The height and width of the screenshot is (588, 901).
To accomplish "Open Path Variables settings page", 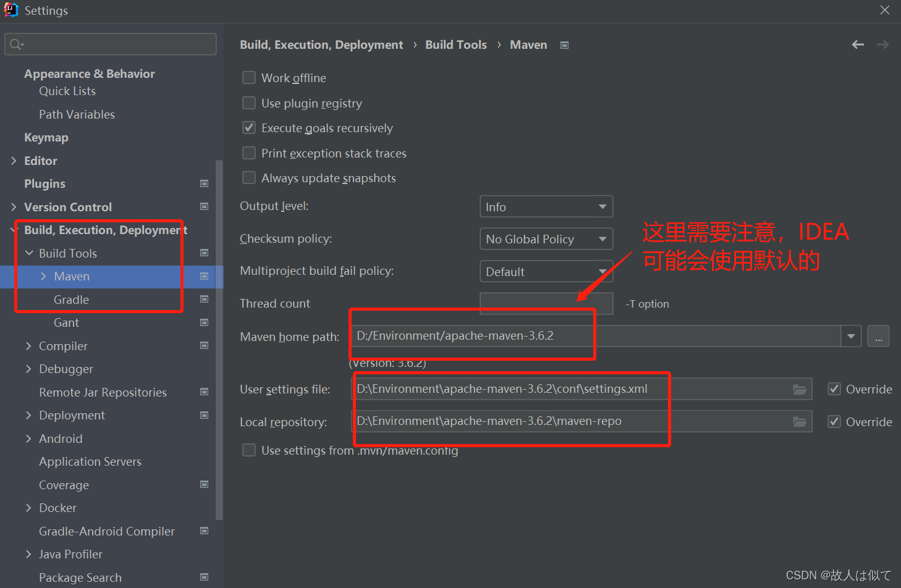I will [x=77, y=114].
